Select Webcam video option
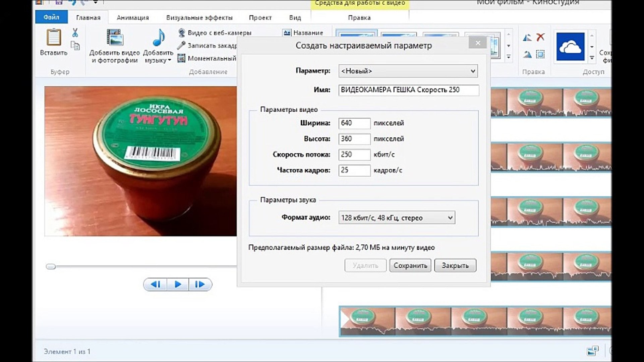 pos(215,33)
